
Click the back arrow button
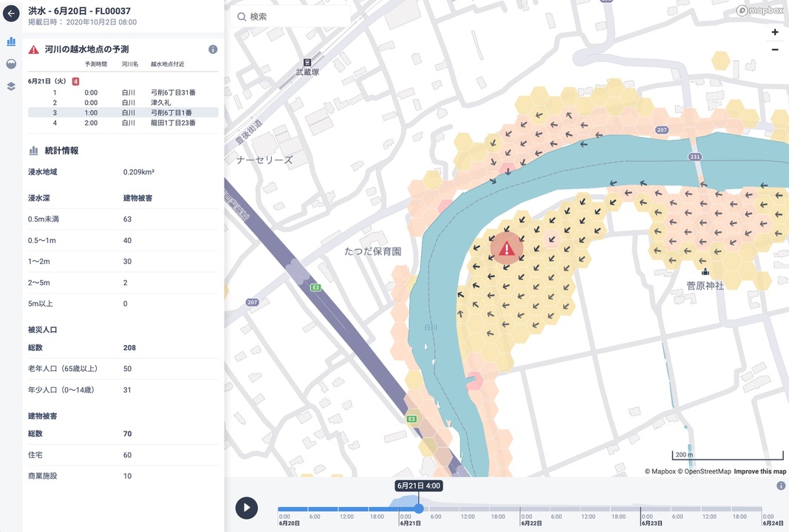tap(11, 13)
